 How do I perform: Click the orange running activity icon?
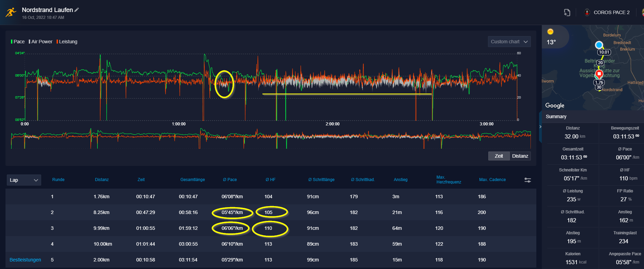pos(11,13)
